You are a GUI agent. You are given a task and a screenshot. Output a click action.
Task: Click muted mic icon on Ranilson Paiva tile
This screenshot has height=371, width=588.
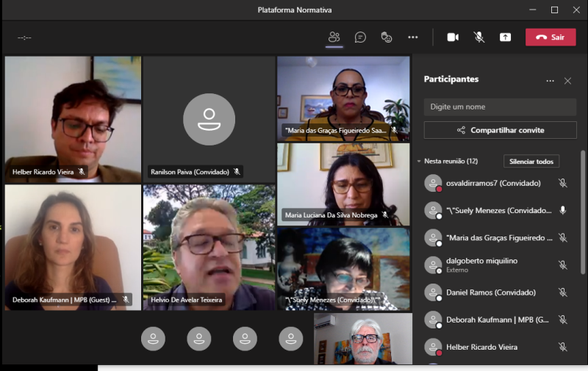(x=237, y=172)
